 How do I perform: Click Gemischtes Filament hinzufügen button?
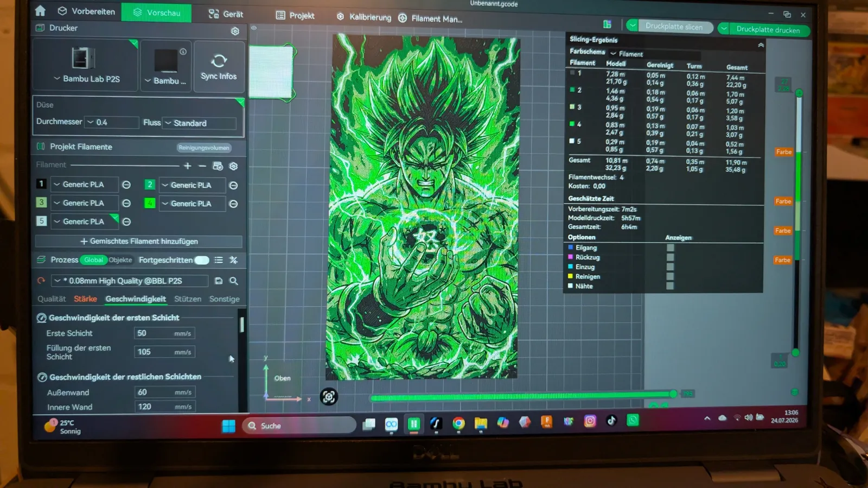tap(139, 241)
